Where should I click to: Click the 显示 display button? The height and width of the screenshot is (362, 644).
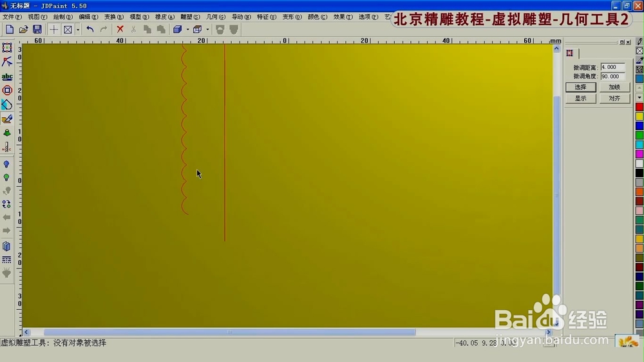point(581,99)
